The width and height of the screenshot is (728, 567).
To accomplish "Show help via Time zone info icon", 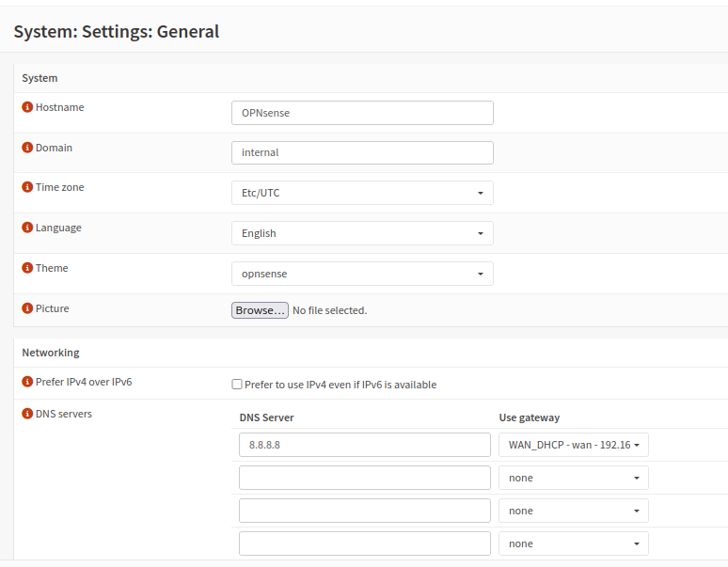I will (x=27, y=187).
